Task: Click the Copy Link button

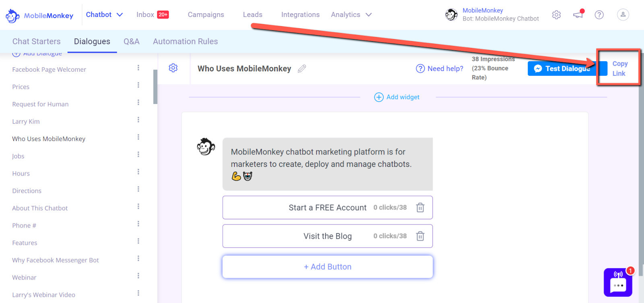Action: tap(619, 68)
